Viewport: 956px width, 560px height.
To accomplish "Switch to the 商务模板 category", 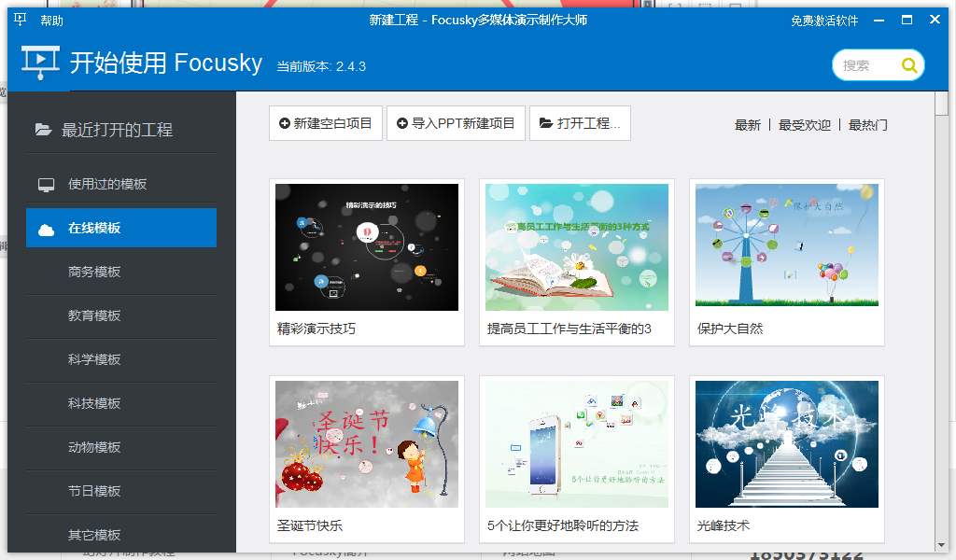I will click(x=93, y=273).
